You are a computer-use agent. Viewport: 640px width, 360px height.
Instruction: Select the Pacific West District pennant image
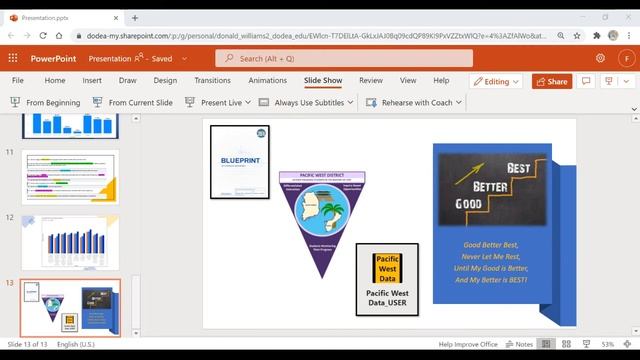322,224
